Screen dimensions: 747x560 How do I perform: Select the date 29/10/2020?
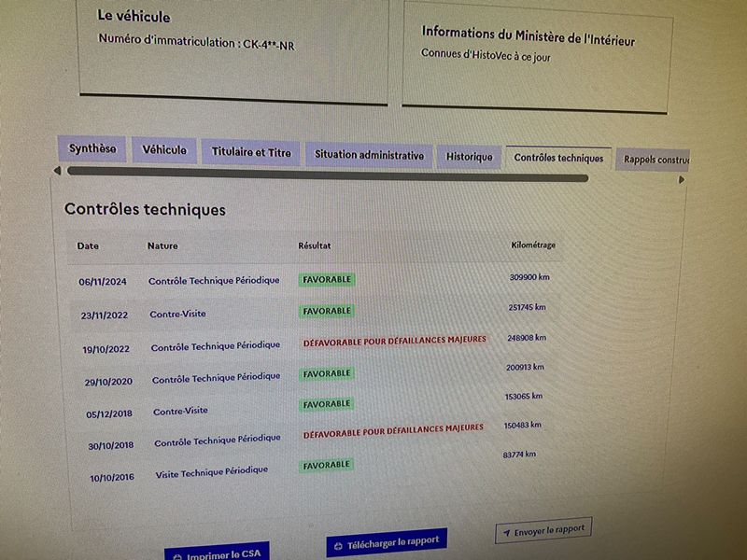point(108,382)
